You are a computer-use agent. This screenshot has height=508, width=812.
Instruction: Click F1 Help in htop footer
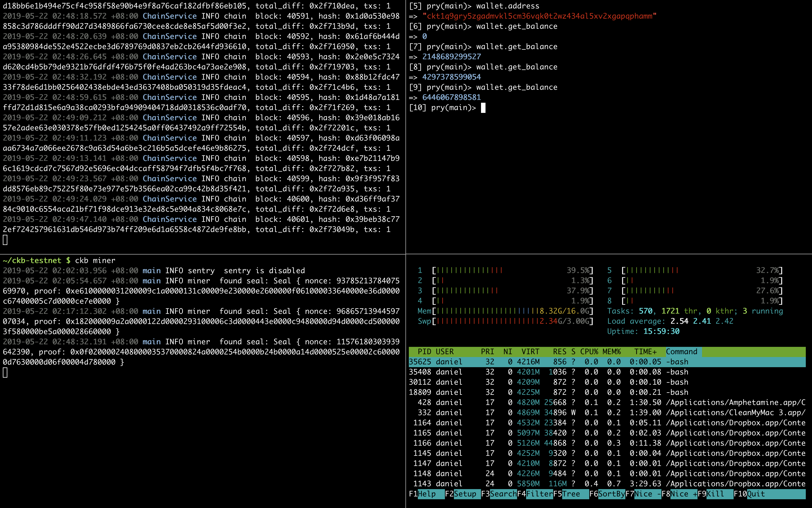[427, 494]
